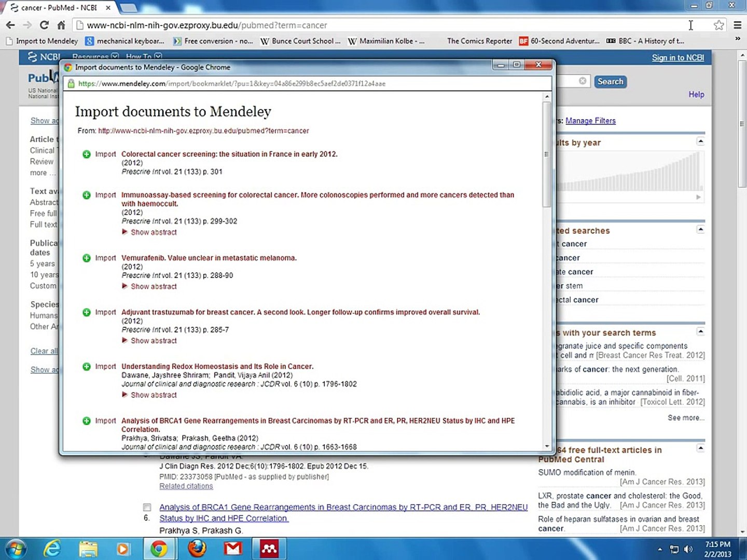Open Vemurafenib Value unclear title link
This screenshot has width=747, height=560.
point(209,258)
